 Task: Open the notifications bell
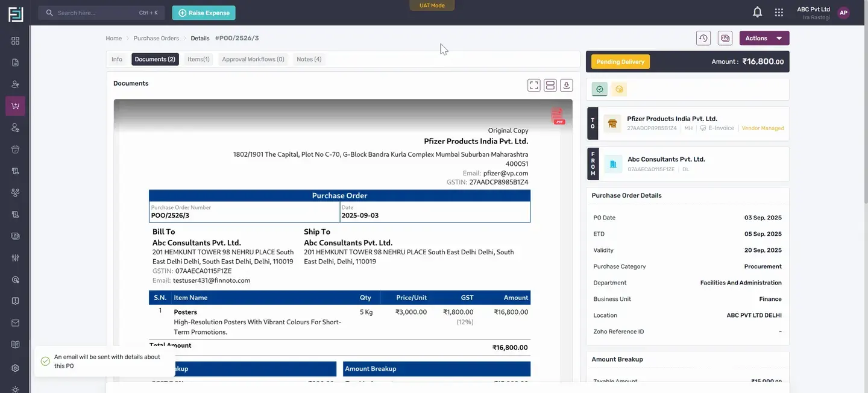click(758, 12)
